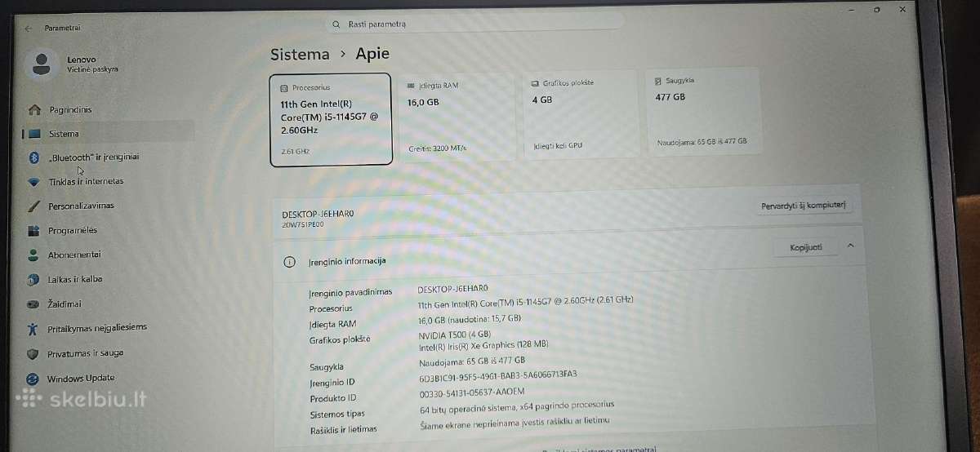This screenshot has height=452, width=980.
Task: Click the Laikas ir kalba globe icon
Action: (x=33, y=280)
